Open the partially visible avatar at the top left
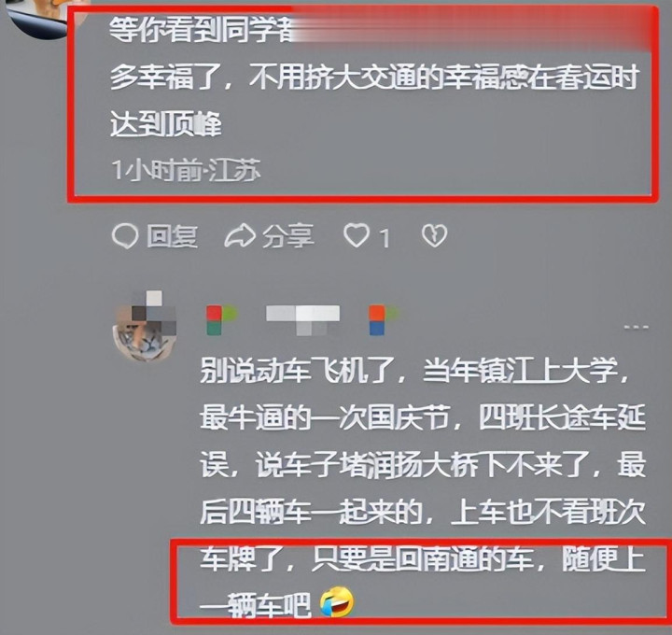 point(41,17)
